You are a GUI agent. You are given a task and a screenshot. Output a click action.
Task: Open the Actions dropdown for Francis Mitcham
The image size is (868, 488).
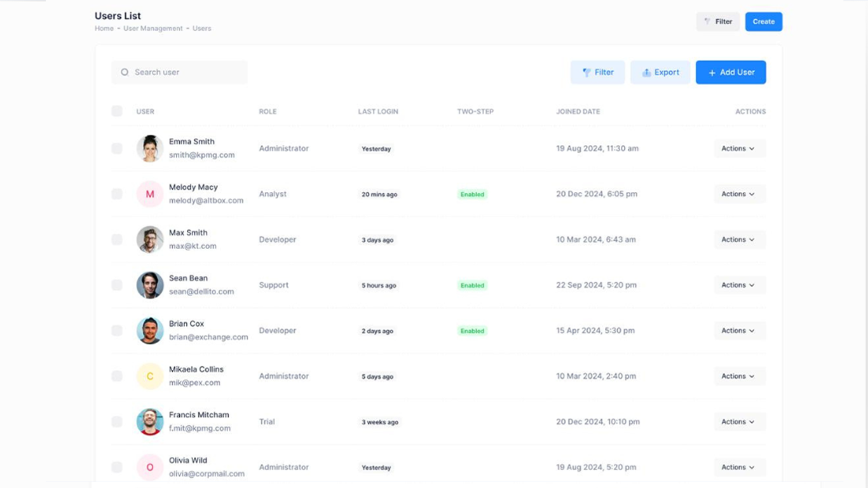[740, 422]
